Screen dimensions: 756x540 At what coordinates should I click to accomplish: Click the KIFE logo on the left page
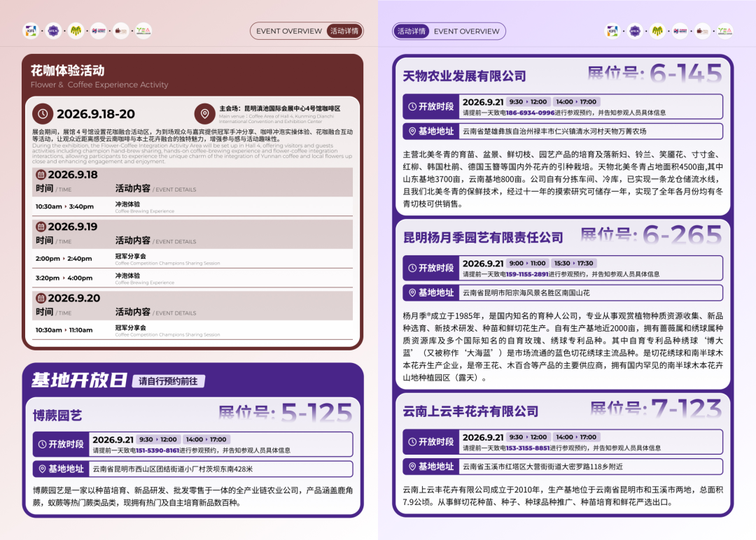click(31, 31)
